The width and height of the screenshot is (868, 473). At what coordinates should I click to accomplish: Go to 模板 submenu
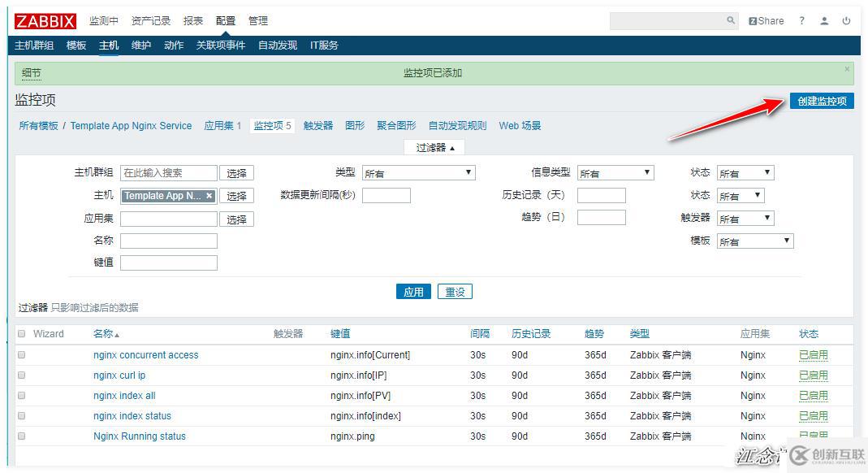pos(76,46)
